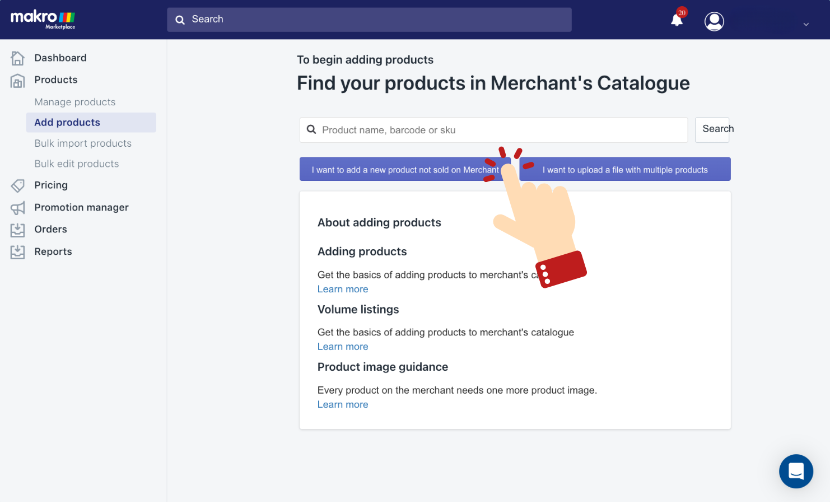Click the Dashboard house icon
The image size is (830, 504).
tap(17, 58)
